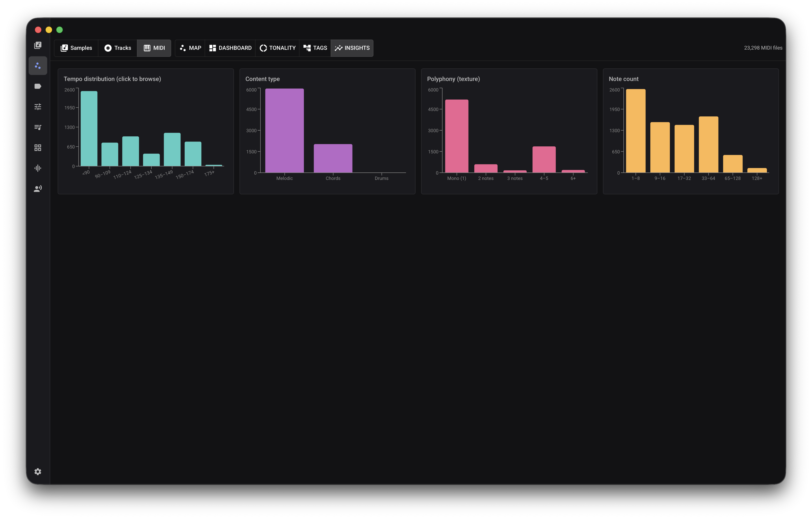812x519 pixels.
Task: Switch to the Tracks tab
Action: (117, 48)
